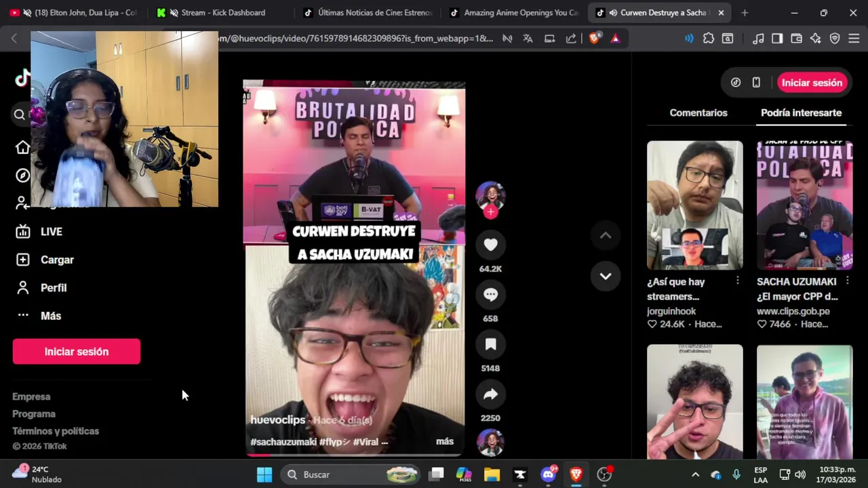This screenshot has height=488, width=868.
Task: Switch to Stream - Kick Dashboard tab
Action: [x=217, y=13]
